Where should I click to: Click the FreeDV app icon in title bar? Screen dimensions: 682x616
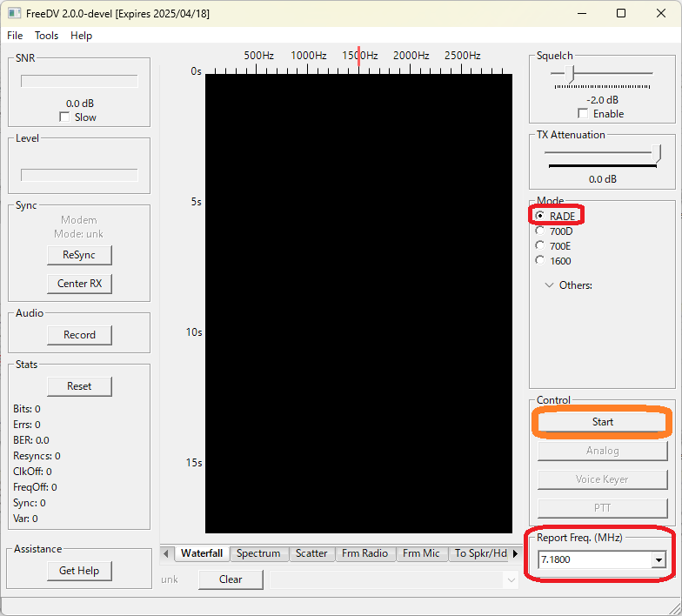click(14, 13)
